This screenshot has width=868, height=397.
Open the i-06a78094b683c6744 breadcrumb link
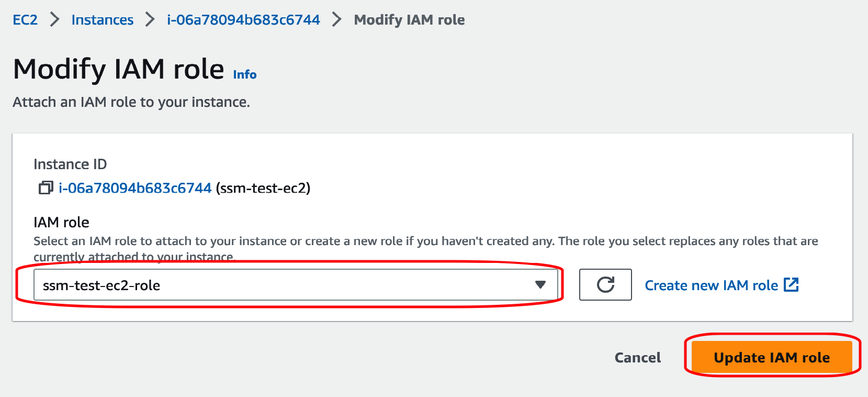243,20
